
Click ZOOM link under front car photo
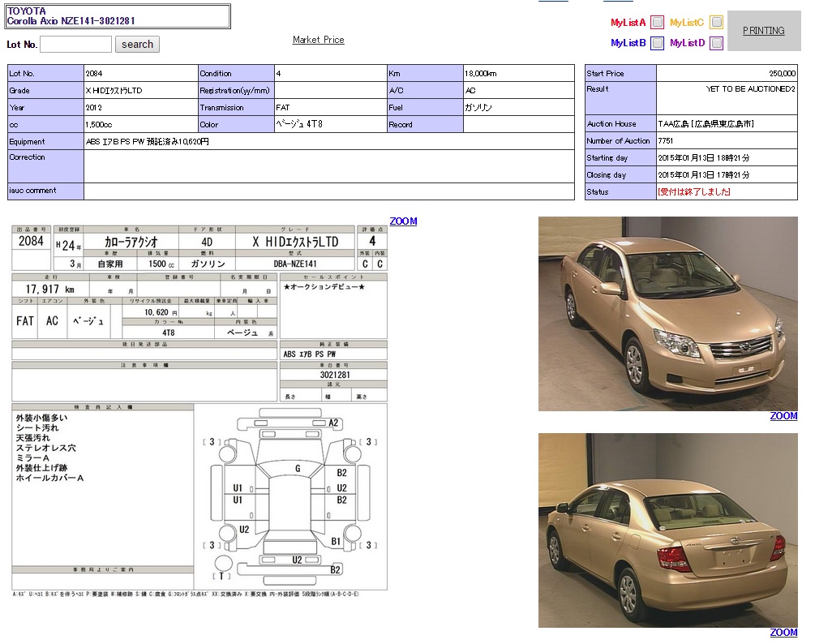[783, 416]
